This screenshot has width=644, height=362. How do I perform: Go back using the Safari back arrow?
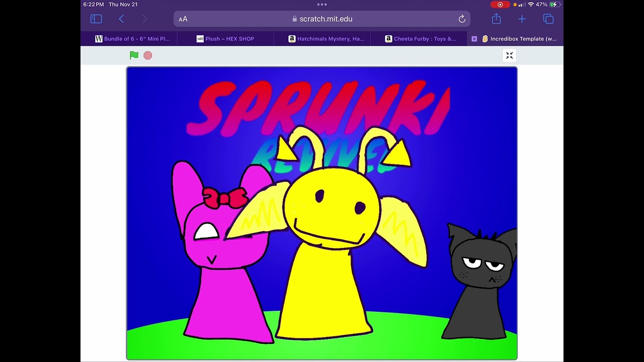click(121, 19)
